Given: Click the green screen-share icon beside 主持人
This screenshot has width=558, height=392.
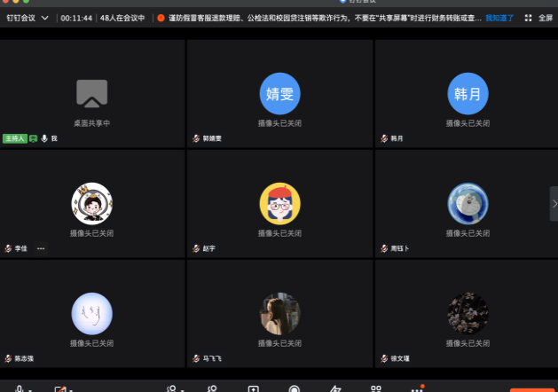Looking at the screenshot, I should point(34,138).
